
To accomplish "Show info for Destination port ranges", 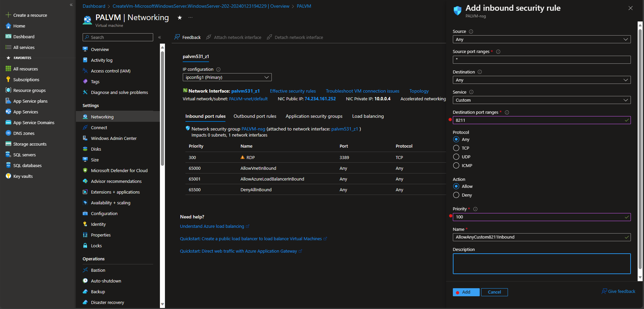I will [x=507, y=112].
